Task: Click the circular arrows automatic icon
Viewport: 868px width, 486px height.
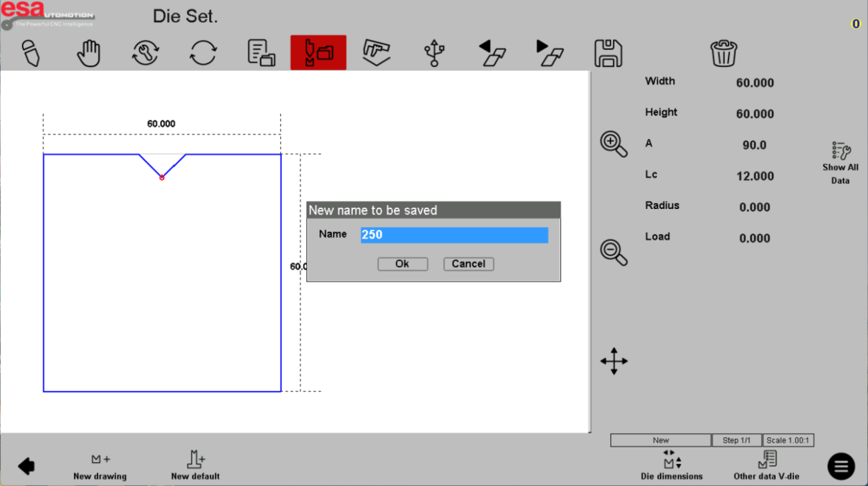Action: pos(203,53)
